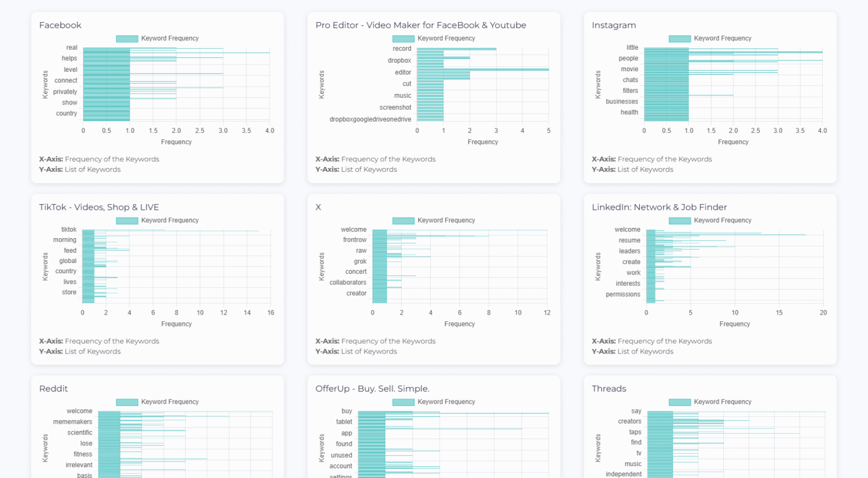Click the teal legend swatch in the Threads chart
Viewport: 868px width, 478px height.
coord(680,402)
